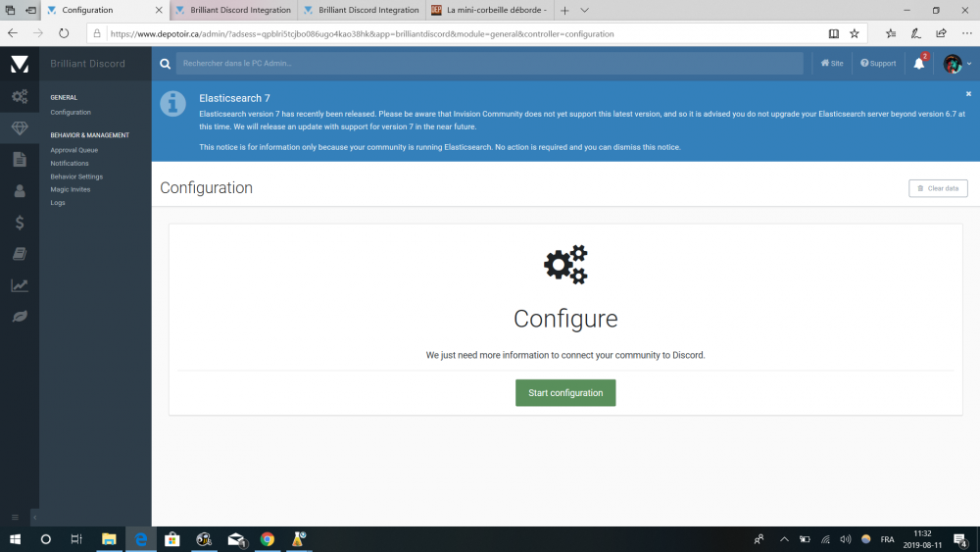Open the Statistics line chart icon
Image resolution: width=980 pixels, height=552 pixels.
pos(20,285)
